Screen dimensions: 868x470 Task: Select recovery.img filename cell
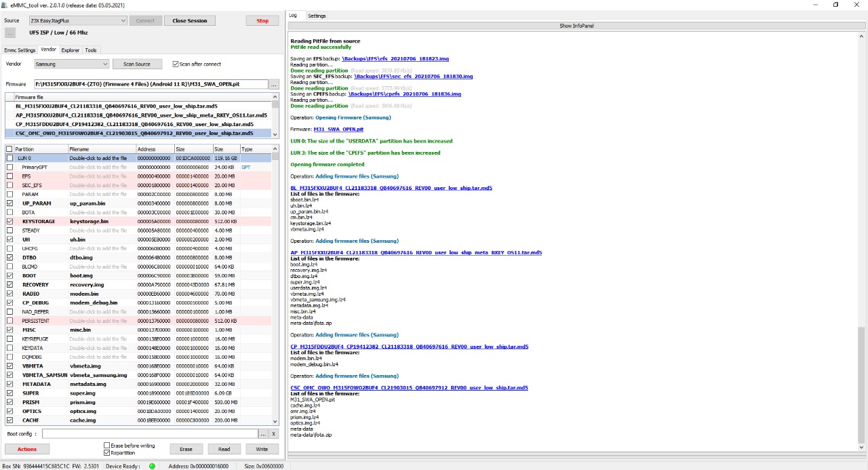102,285
